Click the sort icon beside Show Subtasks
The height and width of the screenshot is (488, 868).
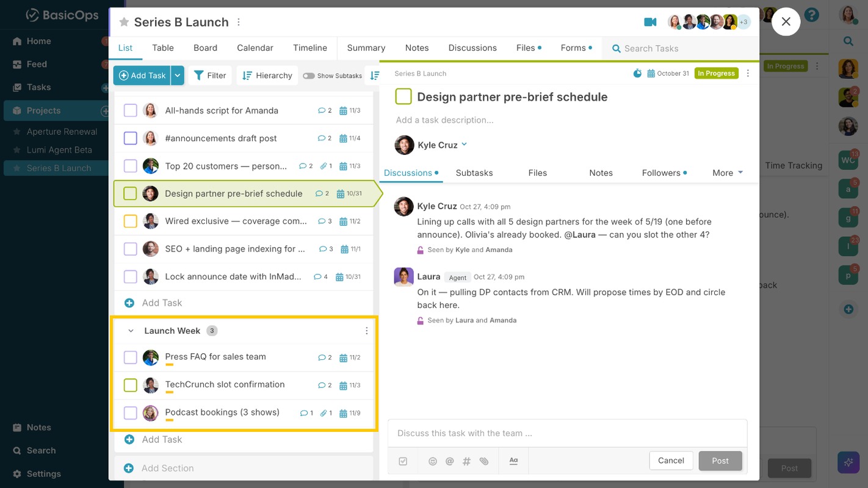pyautogui.click(x=375, y=76)
